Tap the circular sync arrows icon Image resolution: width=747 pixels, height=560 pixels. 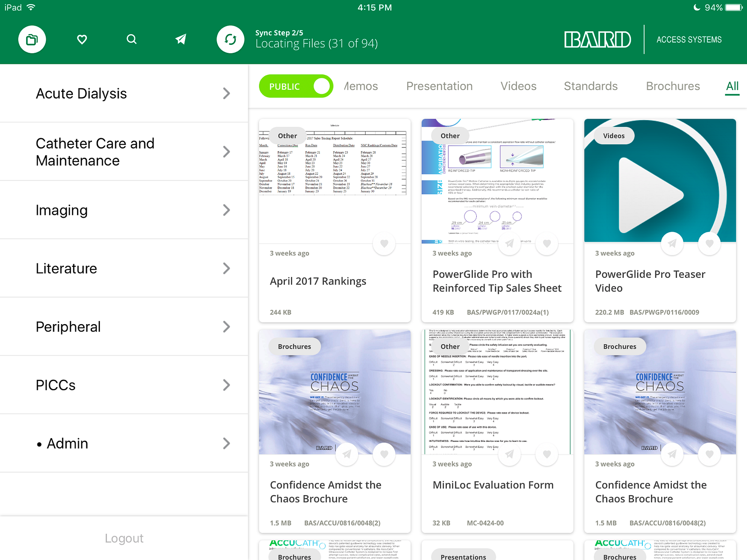click(231, 39)
